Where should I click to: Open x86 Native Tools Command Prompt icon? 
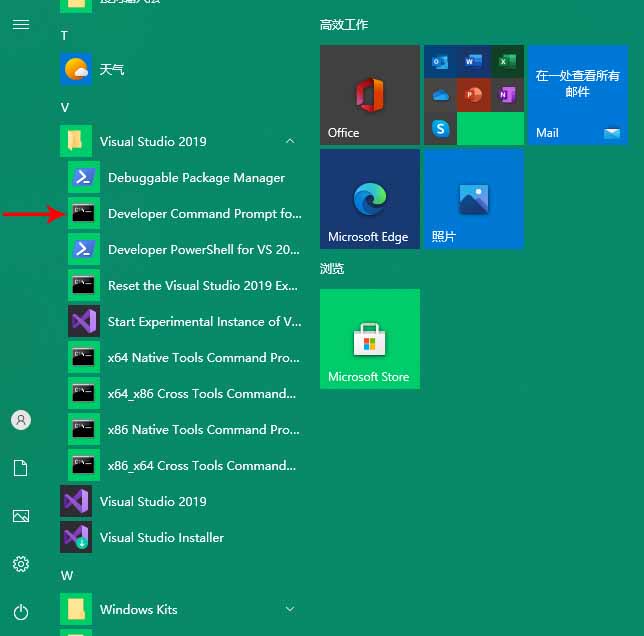tap(84, 429)
